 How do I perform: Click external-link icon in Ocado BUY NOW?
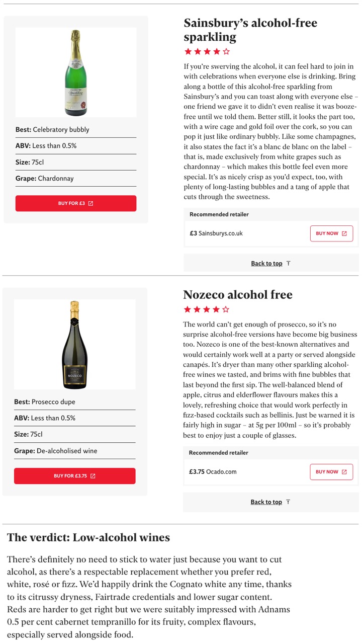[344, 472]
